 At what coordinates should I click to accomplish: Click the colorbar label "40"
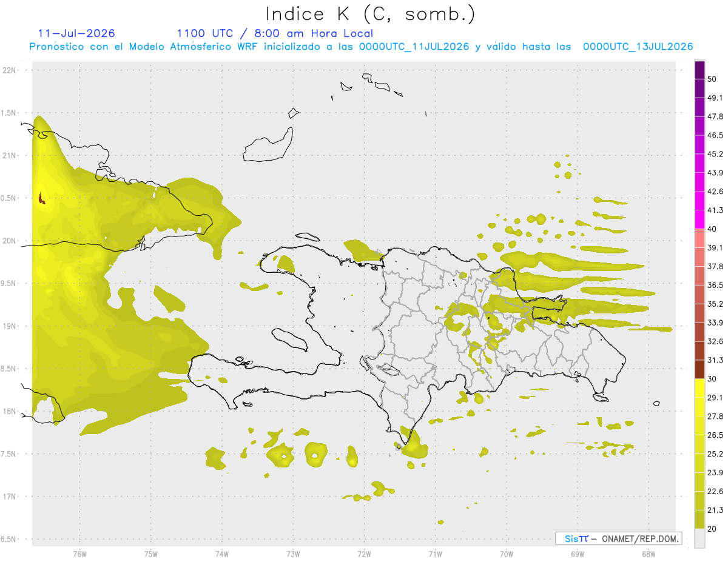[x=712, y=229]
